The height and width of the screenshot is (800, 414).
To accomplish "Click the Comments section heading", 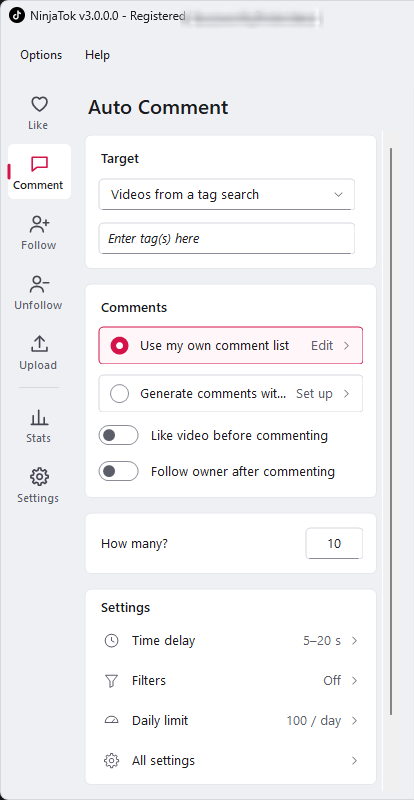I will 134,308.
